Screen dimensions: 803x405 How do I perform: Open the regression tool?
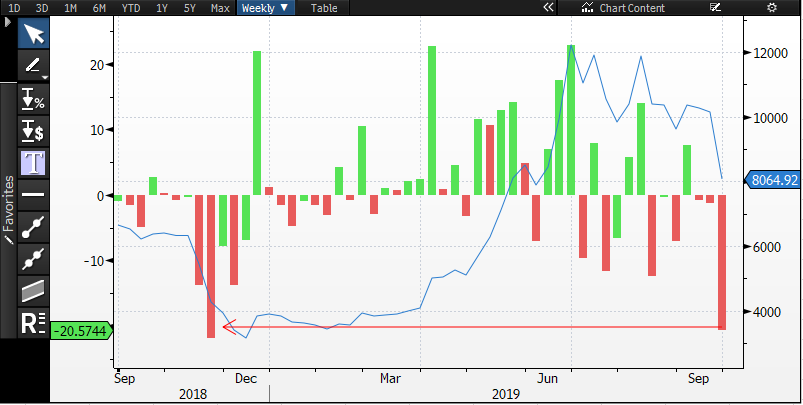pyautogui.click(x=34, y=322)
